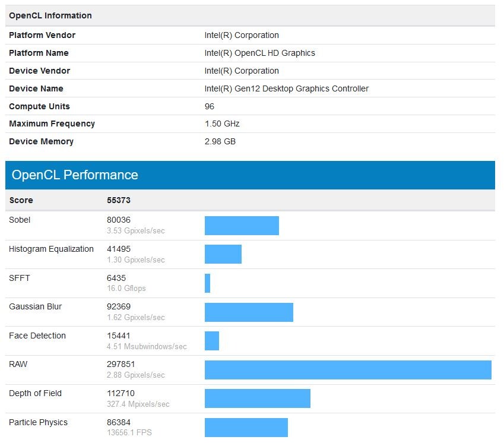Select the Platform Vendor row label
Screen dimensions: 504x443
(42, 35)
